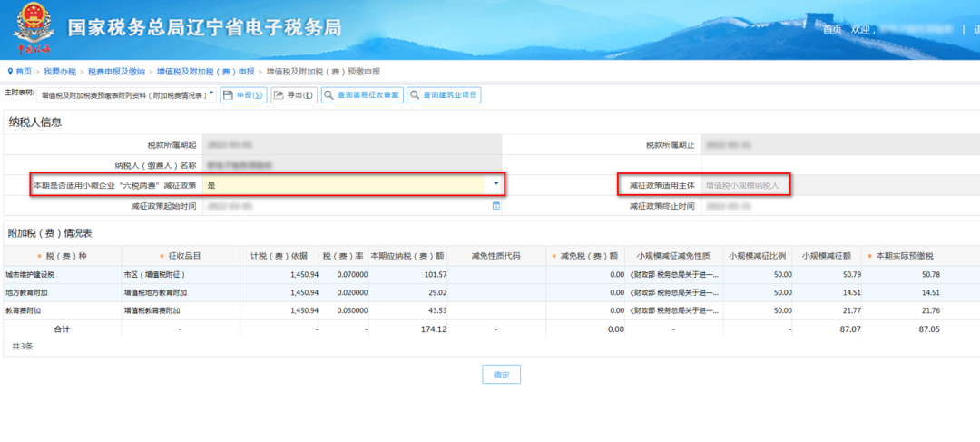Click the 减免性质代码 cell for 地方教育附加
The height and width of the screenshot is (442, 980).
coord(495,292)
